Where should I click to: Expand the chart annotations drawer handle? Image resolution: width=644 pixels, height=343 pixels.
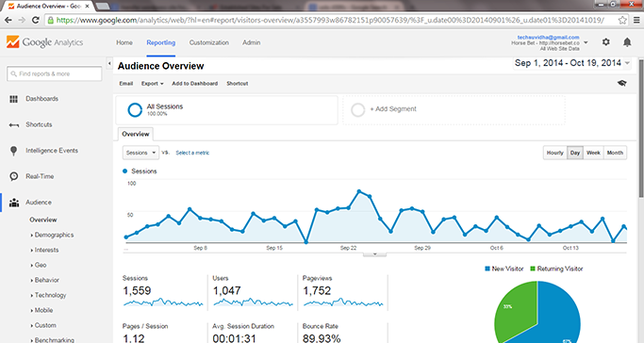pyautogui.click(x=374, y=254)
